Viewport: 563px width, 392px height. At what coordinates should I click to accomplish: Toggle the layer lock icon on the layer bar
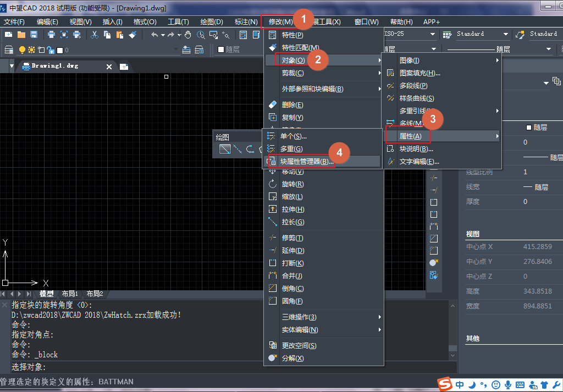pyautogui.click(x=51, y=49)
